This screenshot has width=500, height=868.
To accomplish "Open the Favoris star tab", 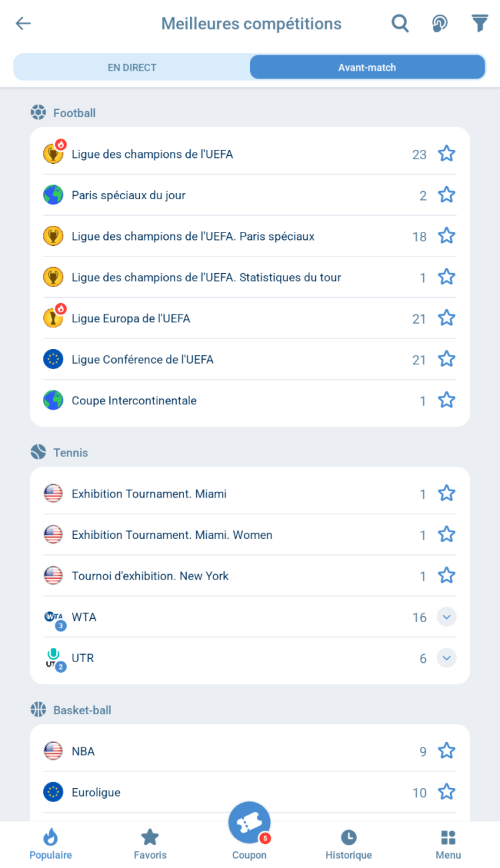I will tap(150, 837).
